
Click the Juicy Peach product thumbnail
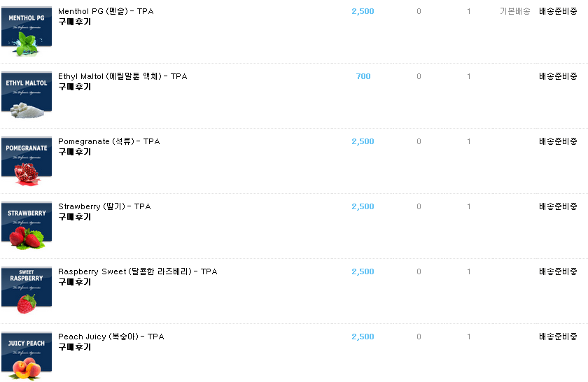coord(27,356)
